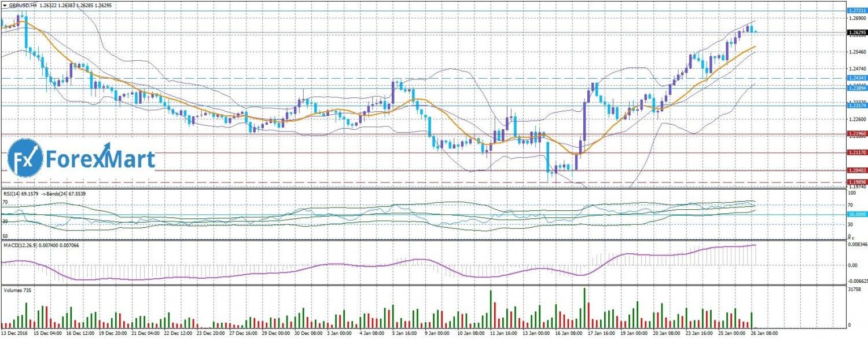Select the 1.23174 blue level price tag
This screenshot has width=868, height=339.
pos(858,105)
